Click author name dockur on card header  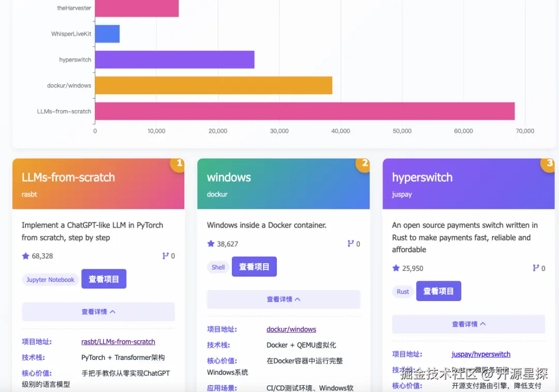tap(217, 194)
